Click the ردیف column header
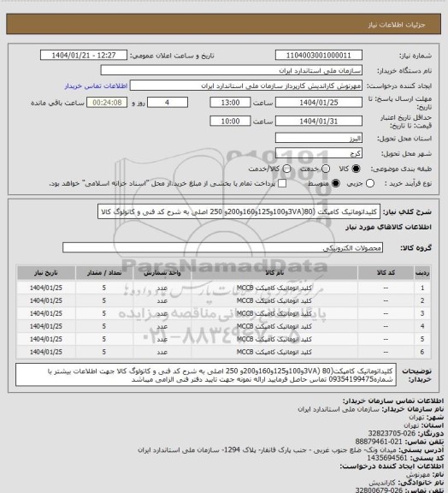This screenshot has width=448, height=493. [x=422, y=273]
